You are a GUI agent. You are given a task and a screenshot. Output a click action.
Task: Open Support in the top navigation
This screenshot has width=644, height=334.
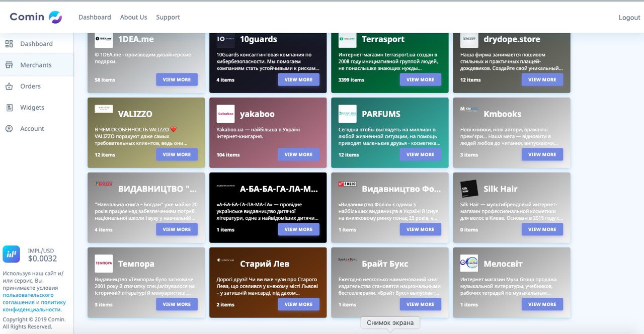[168, 17]
